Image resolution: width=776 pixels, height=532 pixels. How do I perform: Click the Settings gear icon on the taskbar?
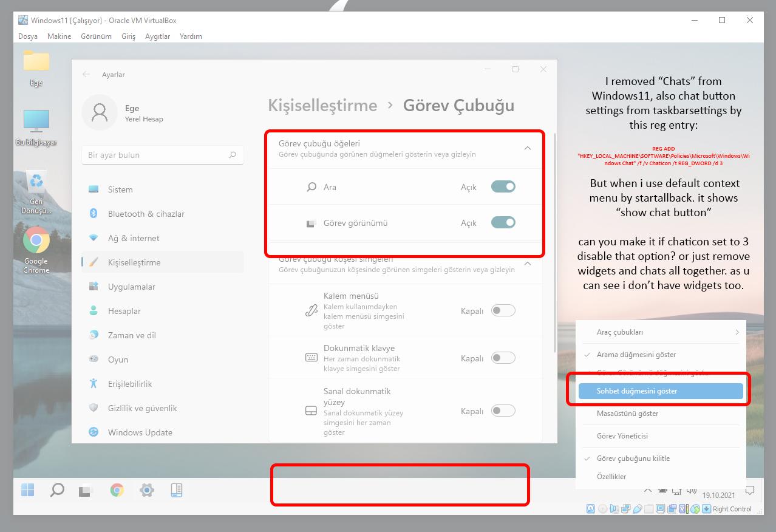coord(146,490)
